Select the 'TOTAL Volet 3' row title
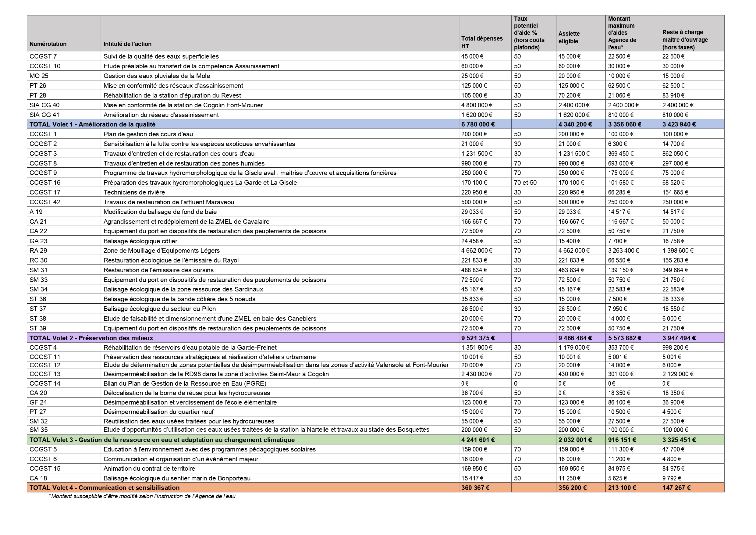The height and width of the screenshot is (535, 756). click(162, 440)
